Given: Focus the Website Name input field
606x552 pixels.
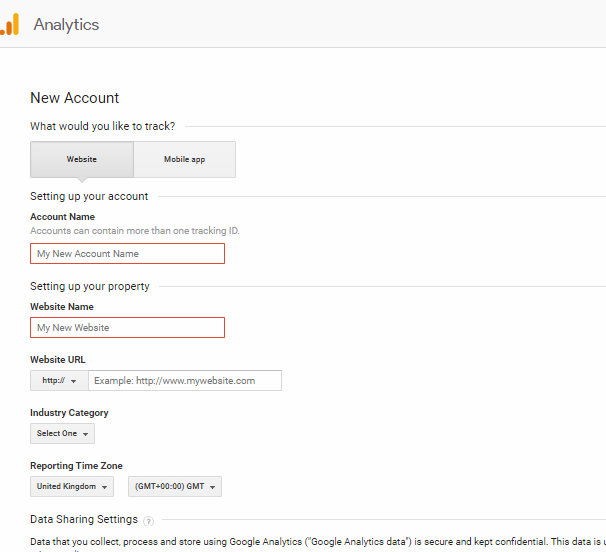Looking at the screenshot, I should coord(127,327).
